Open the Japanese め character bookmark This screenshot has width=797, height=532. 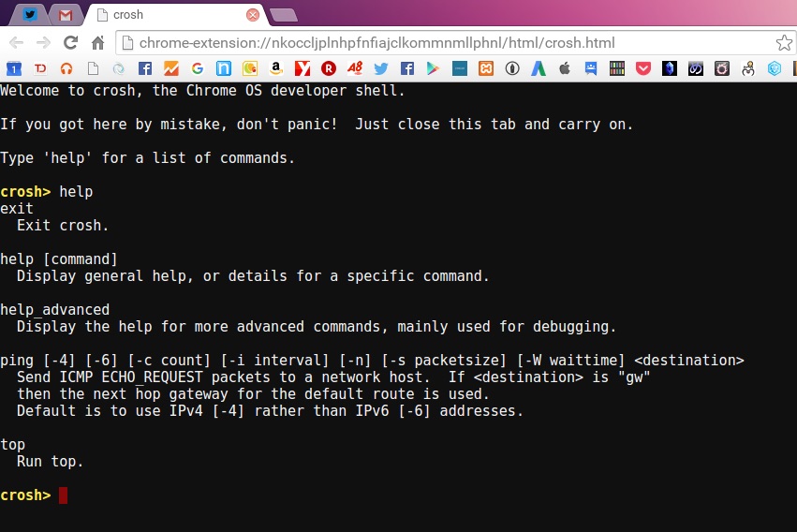point(696,68)
